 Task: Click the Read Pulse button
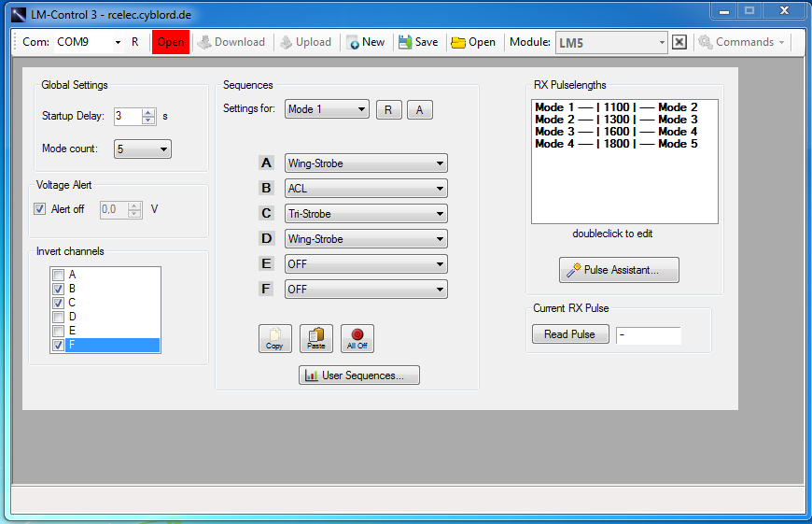570,334
